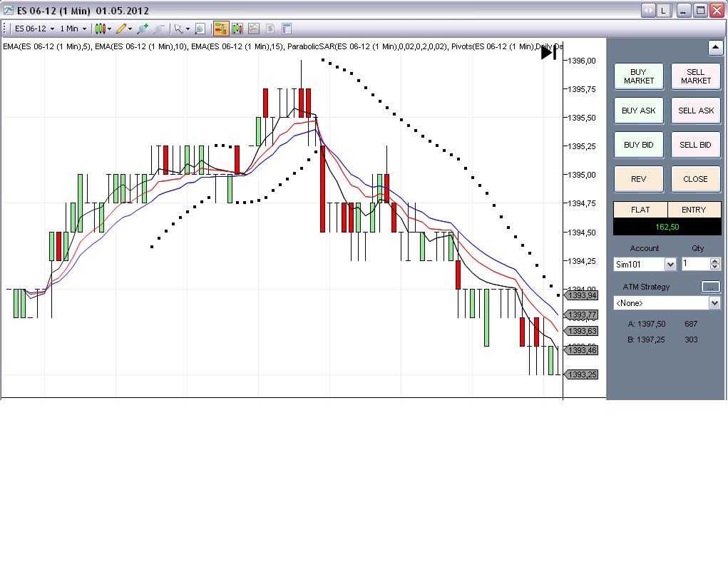Image resolution: width=728 pixels, height=582 pixels.
Task: Click the 1393,46 price marker
Action: pos(581,350)
